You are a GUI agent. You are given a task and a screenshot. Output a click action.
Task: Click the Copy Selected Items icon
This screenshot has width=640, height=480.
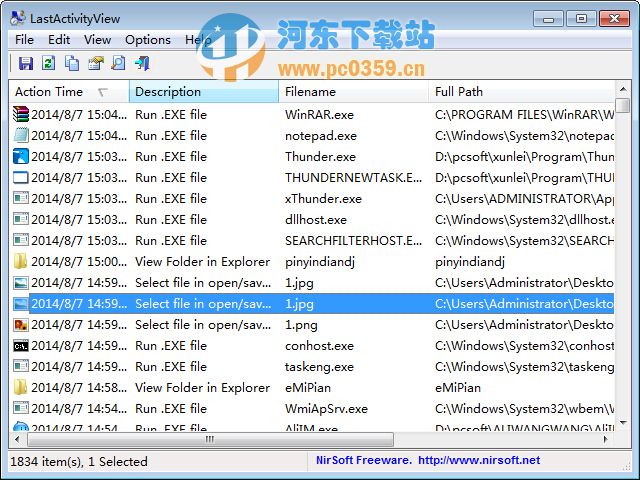72,63
